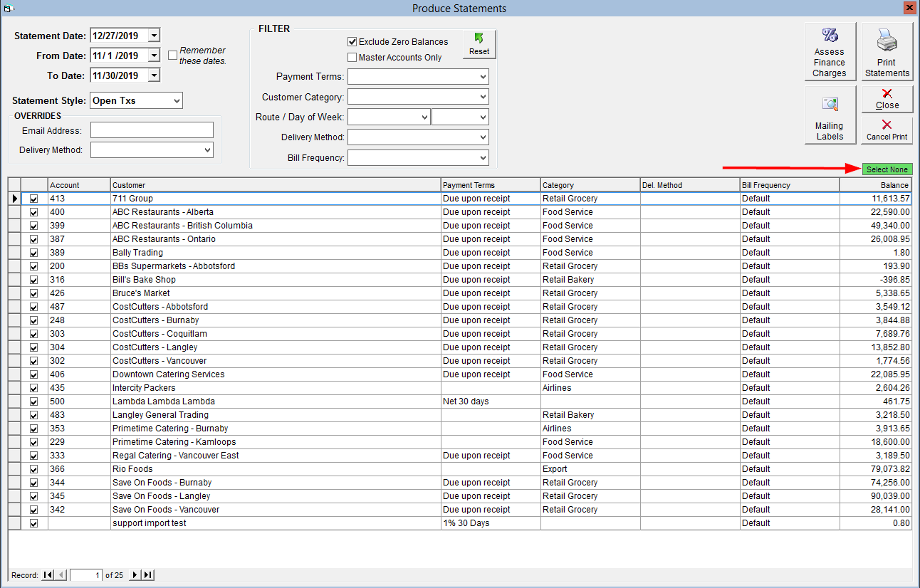Click the green Select None button
This screenshot has height=588, width=920.
pos(887,169)
